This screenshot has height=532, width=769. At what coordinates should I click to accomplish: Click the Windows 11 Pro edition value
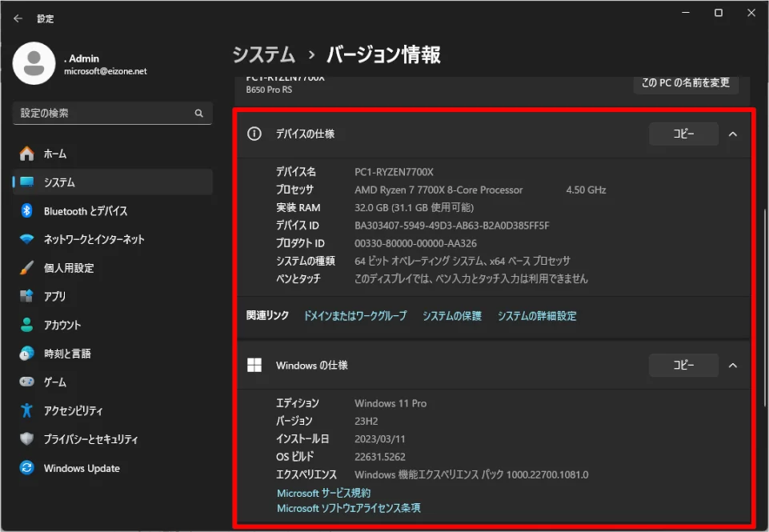pos(391,403)
